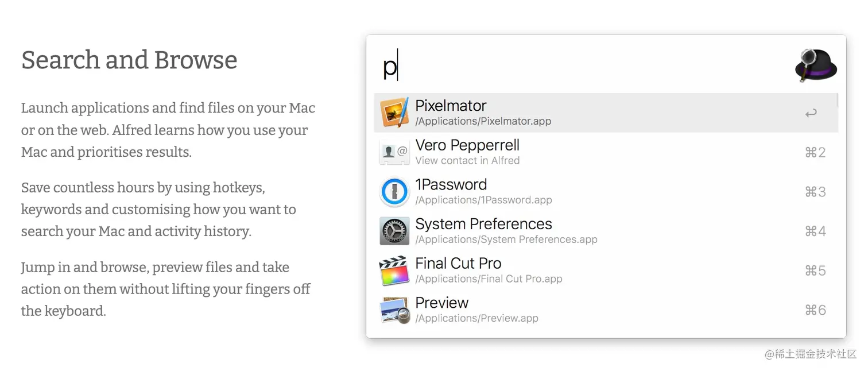Select the Preview result title
The height and width of the screenshot is (371, 868).
pos(441,303)
